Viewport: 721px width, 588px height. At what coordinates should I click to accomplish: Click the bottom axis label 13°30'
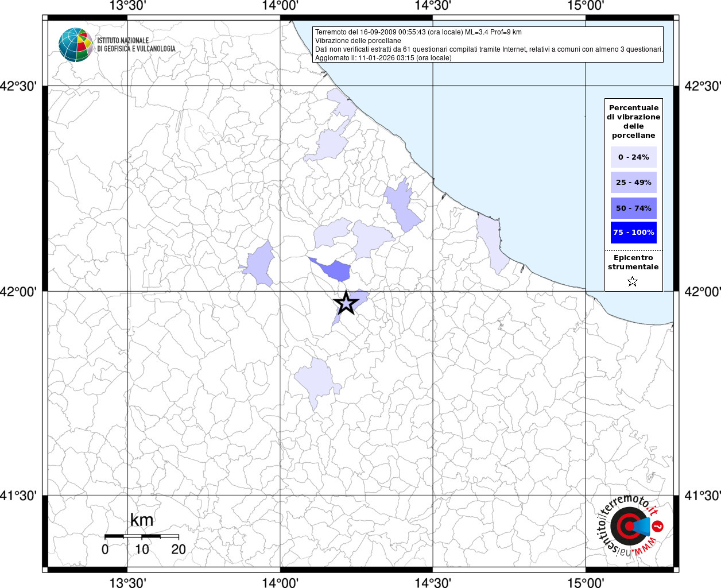[x=127, y=583]
